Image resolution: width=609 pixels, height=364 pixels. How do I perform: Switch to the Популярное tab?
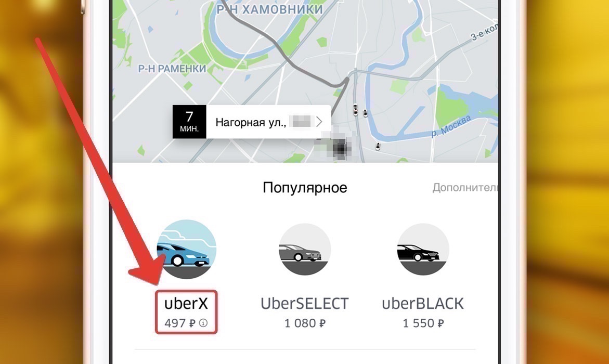[305, 188]
